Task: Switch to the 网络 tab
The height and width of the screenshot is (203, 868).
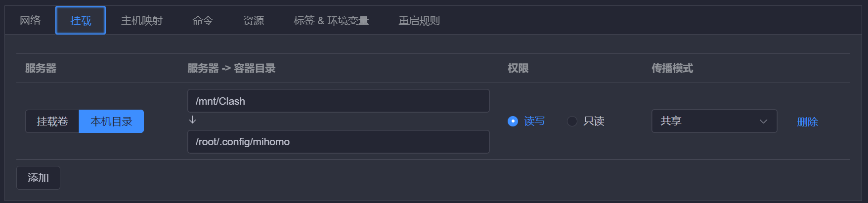Action: click(30, 20)
